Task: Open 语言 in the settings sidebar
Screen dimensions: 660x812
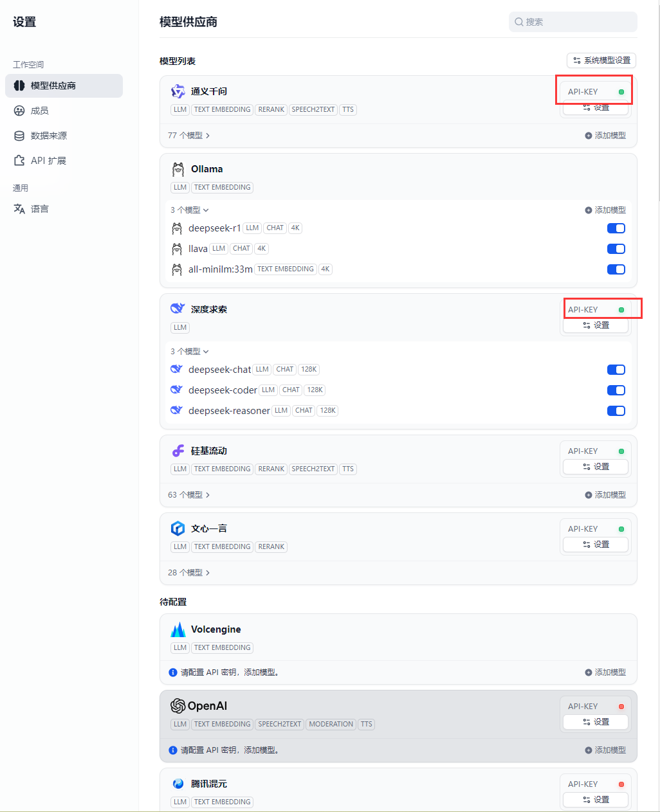Action: [x=64, y=209]
